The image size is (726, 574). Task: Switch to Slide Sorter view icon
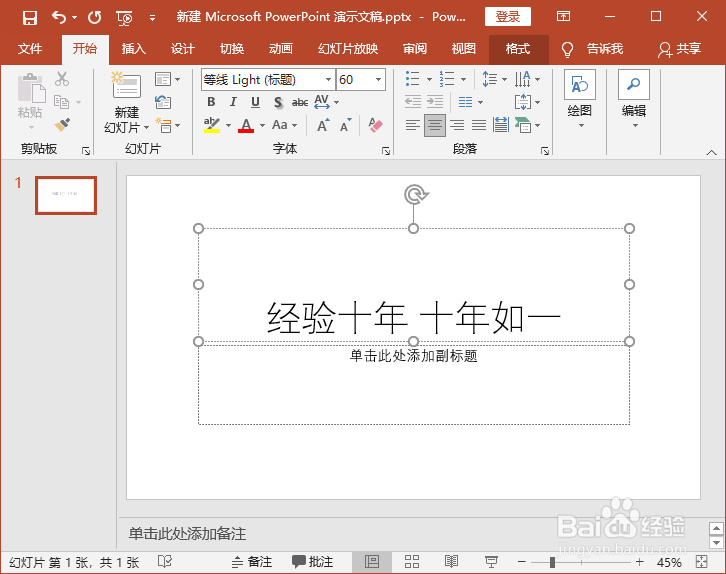point(412,562)
